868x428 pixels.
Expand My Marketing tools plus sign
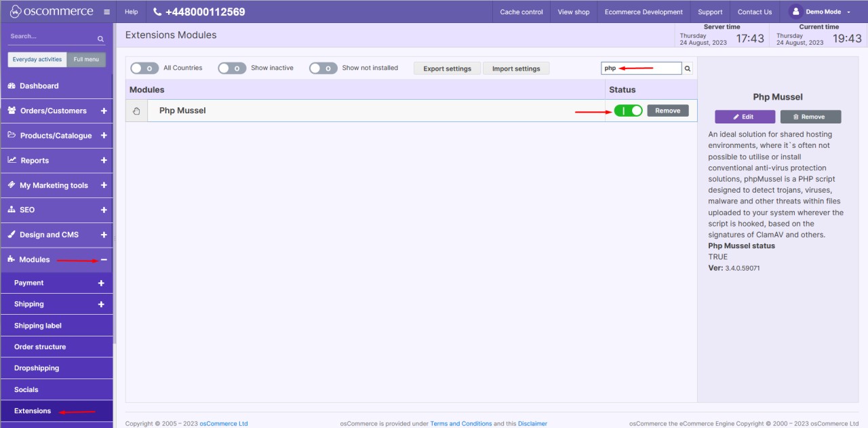(104, 184)
